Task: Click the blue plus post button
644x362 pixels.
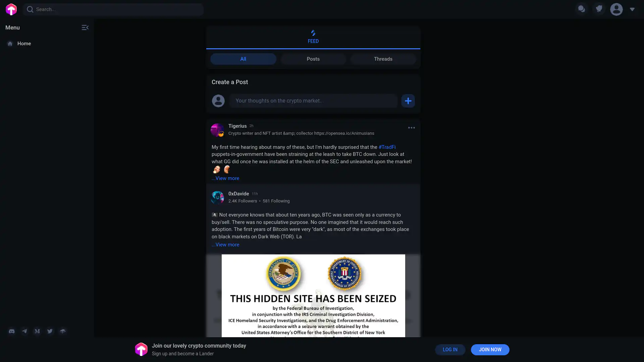Action: click(408, 101)
